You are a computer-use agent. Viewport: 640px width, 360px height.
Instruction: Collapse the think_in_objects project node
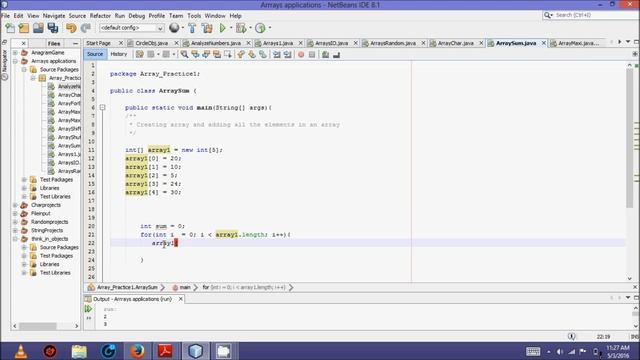coord(15,239)
